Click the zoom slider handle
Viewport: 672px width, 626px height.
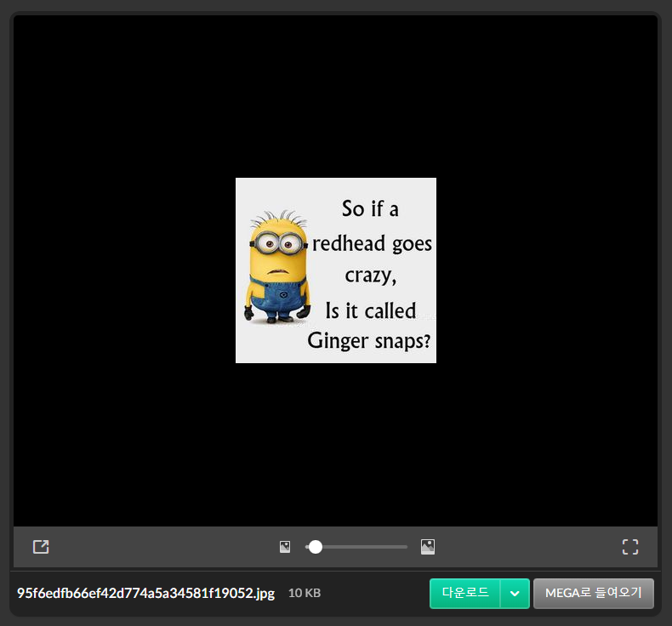pos(316,547)
